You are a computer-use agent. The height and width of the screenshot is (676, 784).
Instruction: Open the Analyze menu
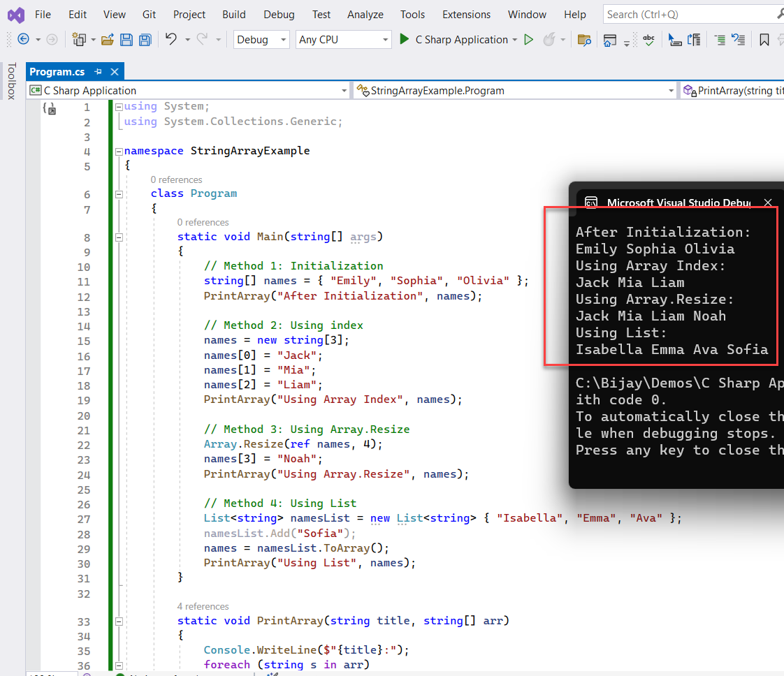(x=365, y=15)
